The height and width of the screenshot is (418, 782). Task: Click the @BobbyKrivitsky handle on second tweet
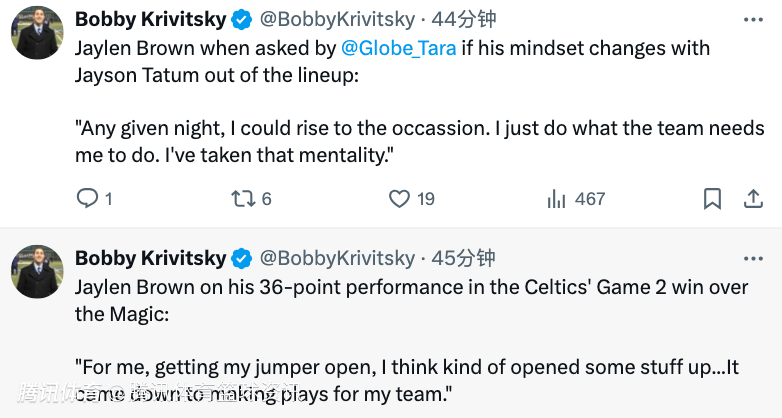point(337,258)
